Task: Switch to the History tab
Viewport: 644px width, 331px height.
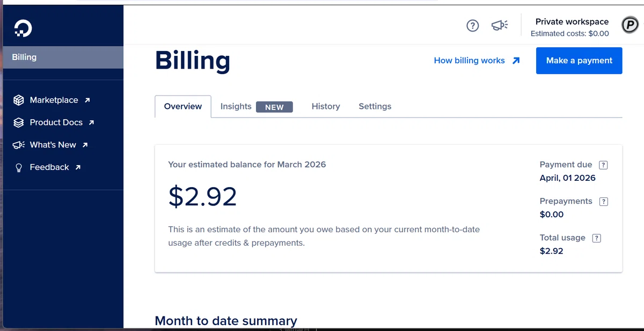Action: coord(326,106)
